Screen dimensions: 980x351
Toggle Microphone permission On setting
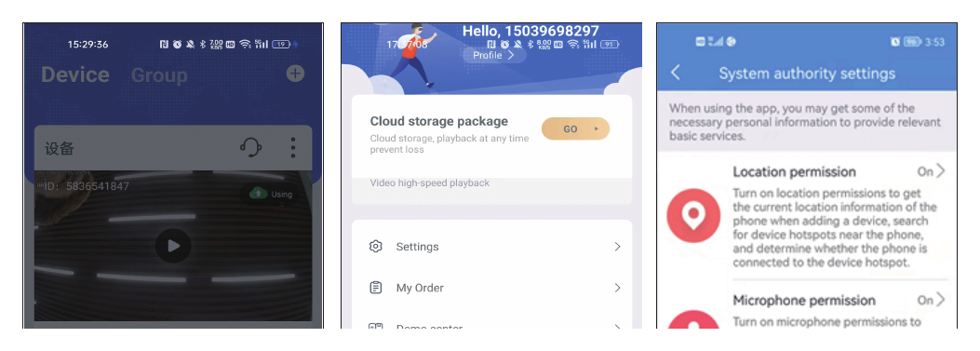coord(932,301)
